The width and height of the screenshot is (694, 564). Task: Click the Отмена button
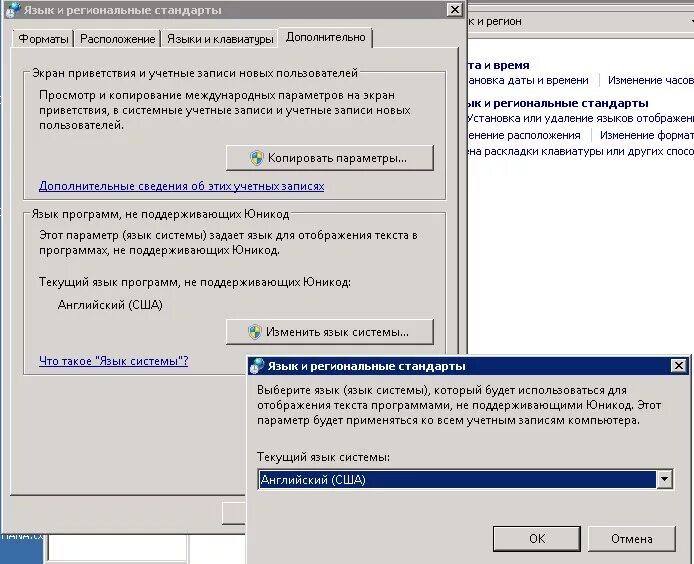(632, 538)
